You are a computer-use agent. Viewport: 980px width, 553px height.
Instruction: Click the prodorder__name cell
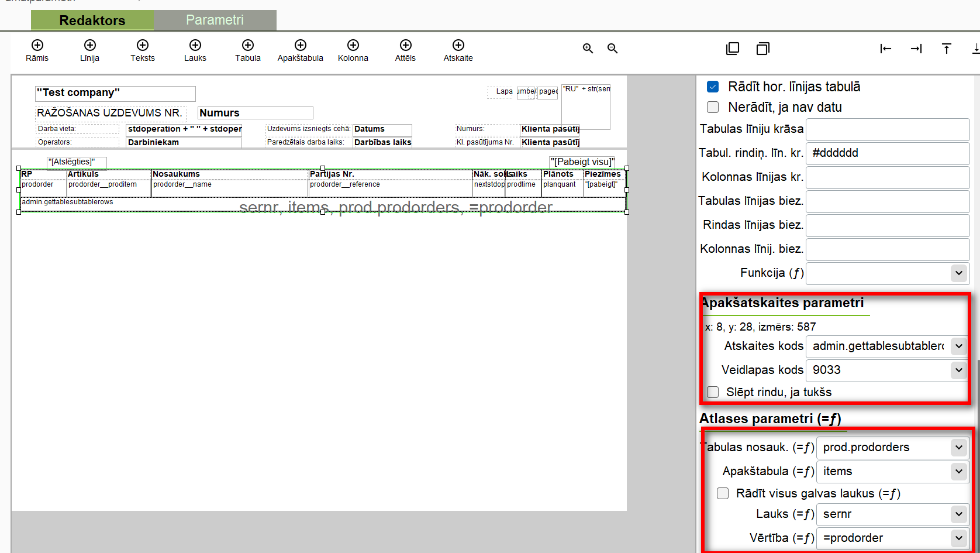coord(230,188)
